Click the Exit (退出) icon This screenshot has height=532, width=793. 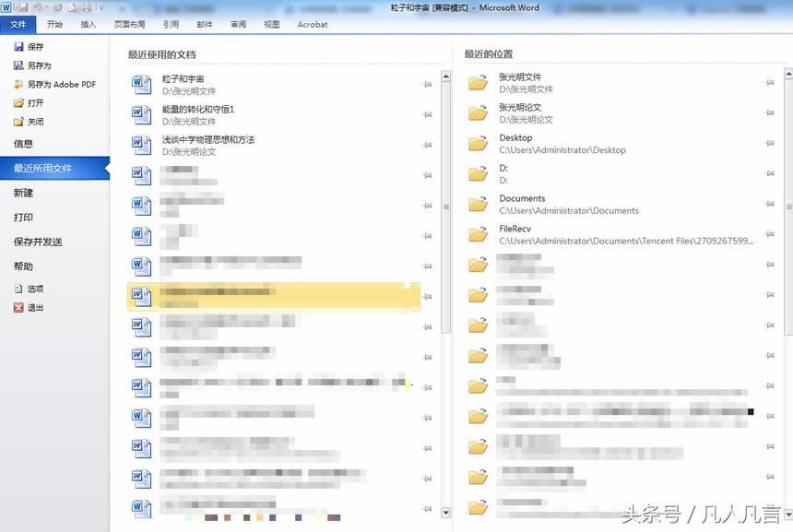[x=20, y=305]
